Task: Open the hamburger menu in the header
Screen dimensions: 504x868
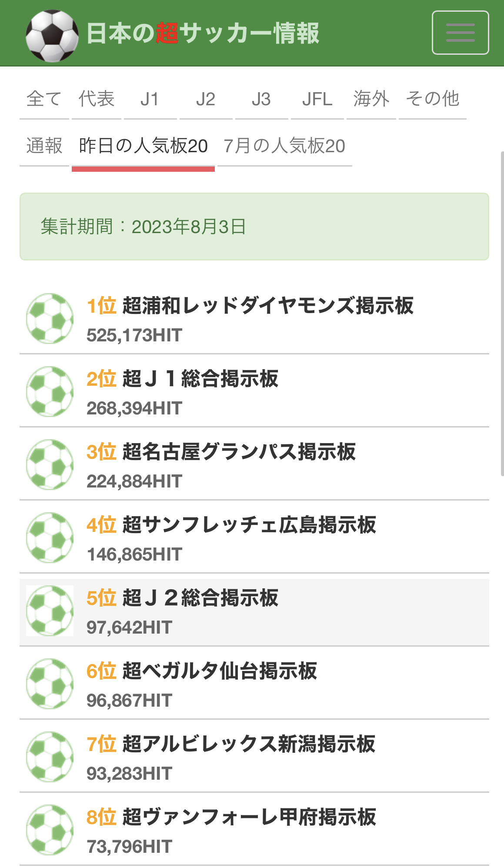Action: coord(460,33)
